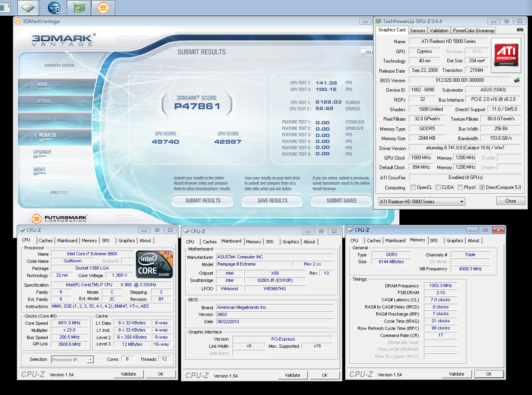Click OK in CPU-Z processor info window

click(x=161, y=374)
